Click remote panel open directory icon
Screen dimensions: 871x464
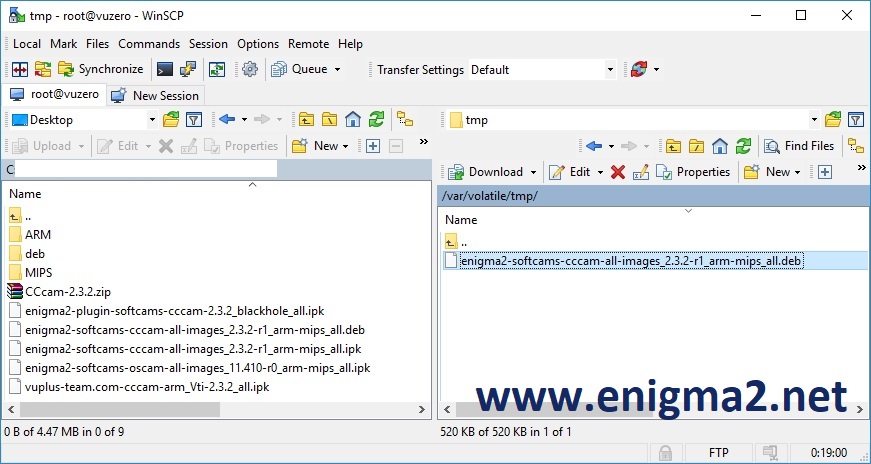click(x=833, y=119)
